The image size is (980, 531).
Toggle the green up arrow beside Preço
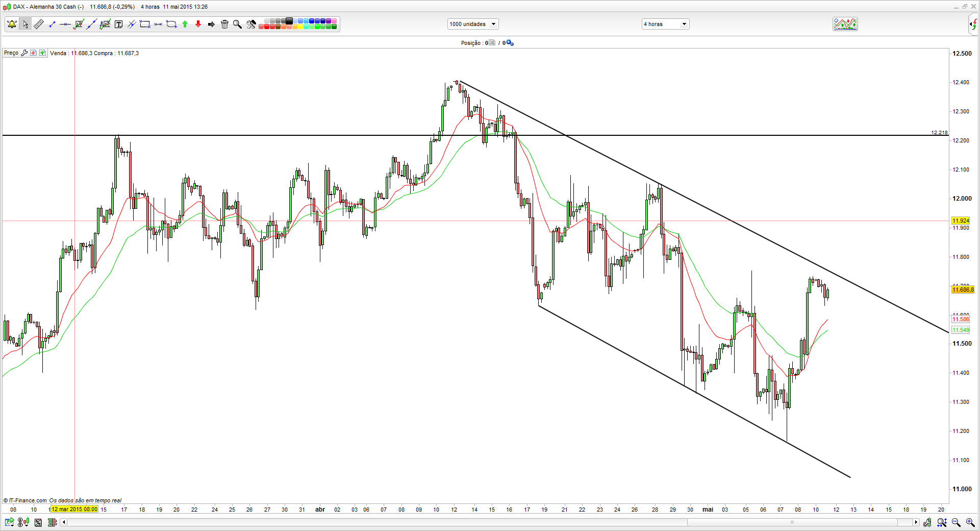[x=42, y=53]
